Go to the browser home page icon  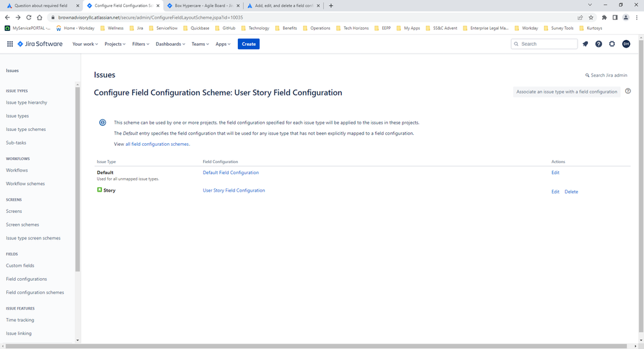click(39, 17)
